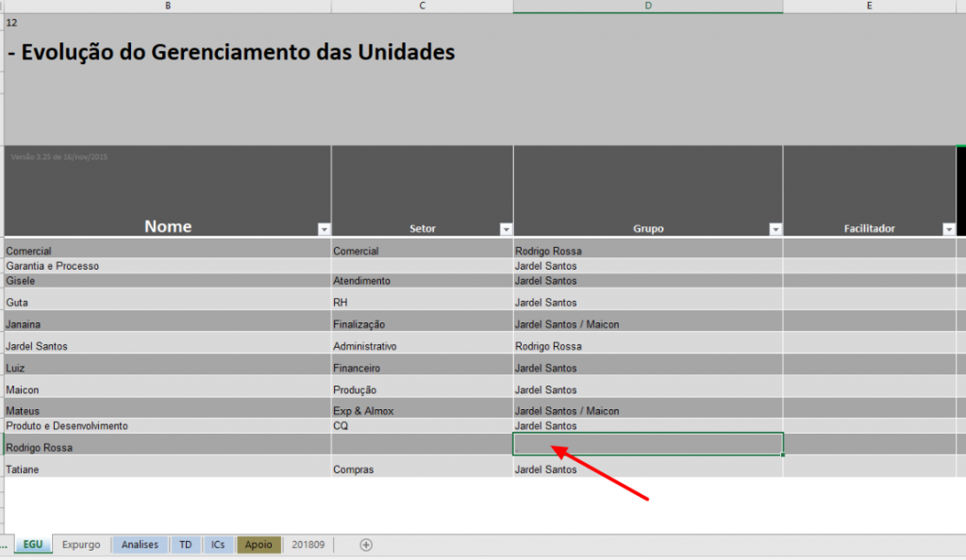This screenshot has height=560, width=966.
Task: Select the Exp & Almox setor cell
Action: pyautogui.click(x=422, y=408)
